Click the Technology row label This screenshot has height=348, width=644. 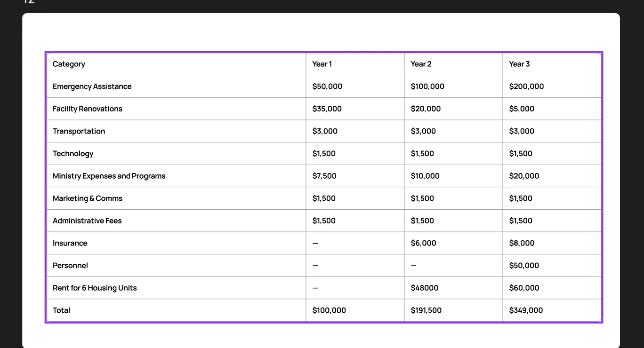click(x=73, y=154)
